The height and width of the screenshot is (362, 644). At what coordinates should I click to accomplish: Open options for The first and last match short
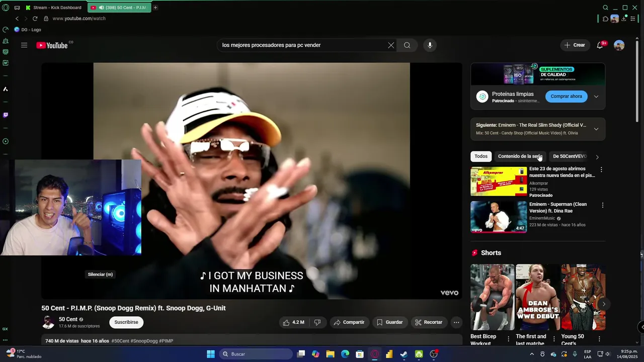554,339
